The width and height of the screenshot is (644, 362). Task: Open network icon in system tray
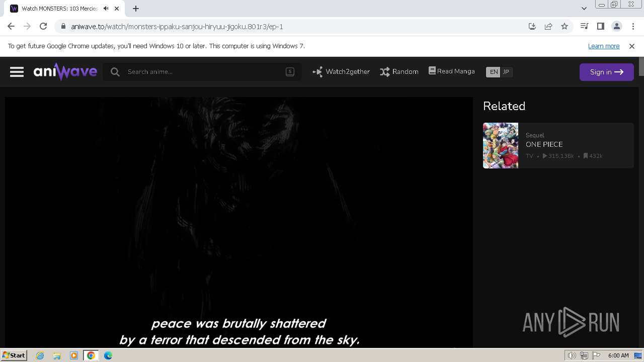584,355
